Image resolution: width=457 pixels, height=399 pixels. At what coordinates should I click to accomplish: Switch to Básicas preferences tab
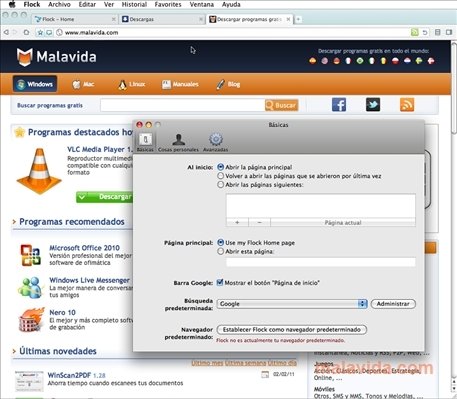pos(145,142)
